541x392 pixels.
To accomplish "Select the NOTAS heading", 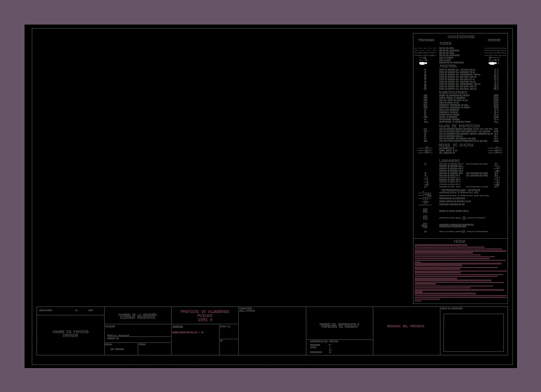I will [x=460, y=242].
